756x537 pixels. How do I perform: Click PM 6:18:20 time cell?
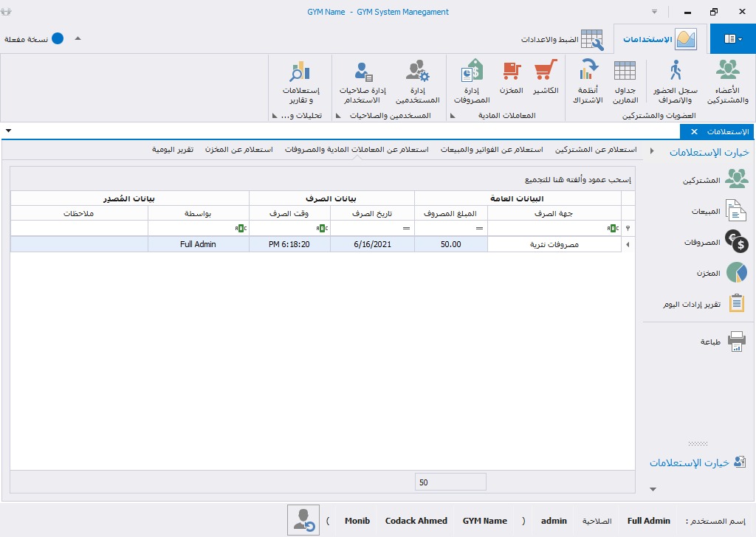pos(289,245)
